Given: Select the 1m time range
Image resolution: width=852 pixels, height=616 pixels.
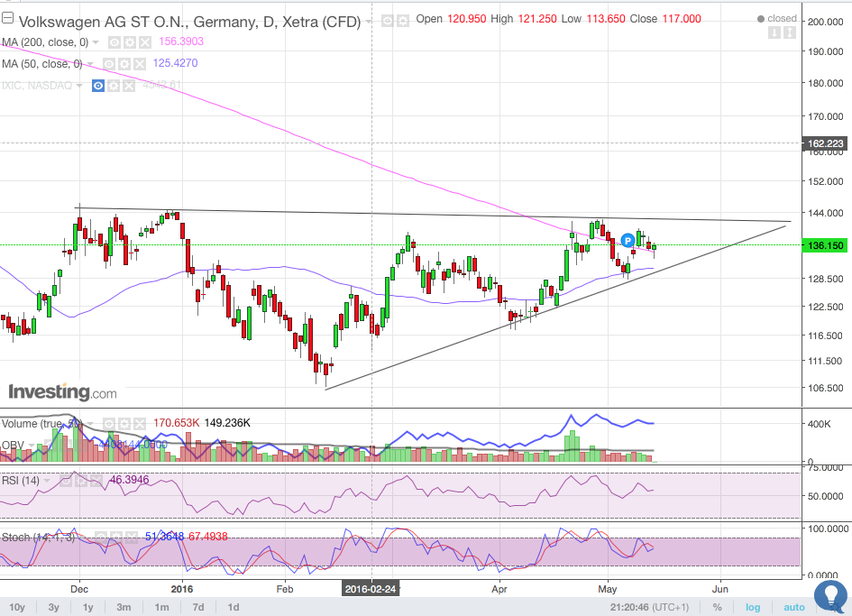Looking at the screenshot, I should point(161,607).
